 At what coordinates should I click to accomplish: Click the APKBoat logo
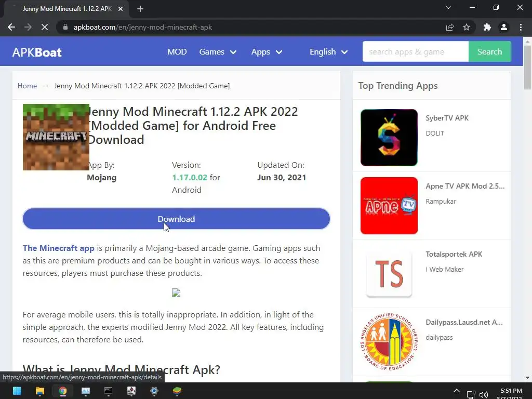(x=37, y=52)
